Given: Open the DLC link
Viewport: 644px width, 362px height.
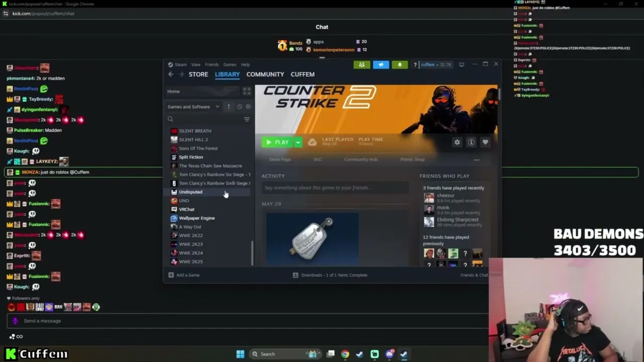Looking at the screenshot, I should coord(317,159).
